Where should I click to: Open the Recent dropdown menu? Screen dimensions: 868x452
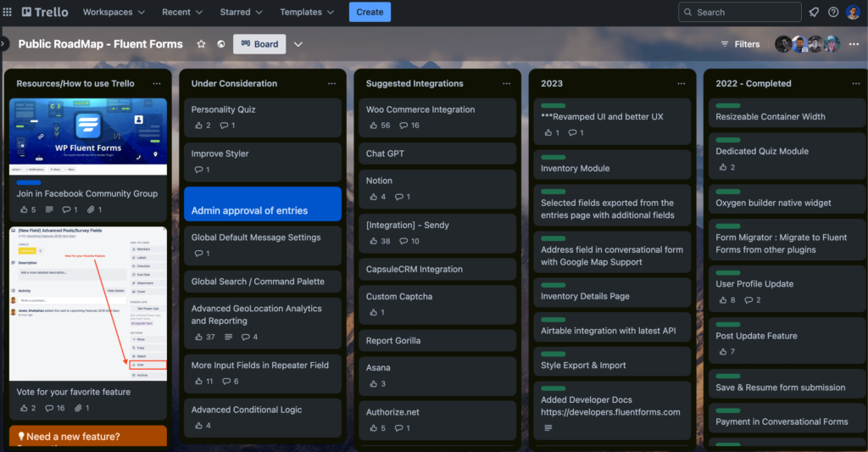182,12
